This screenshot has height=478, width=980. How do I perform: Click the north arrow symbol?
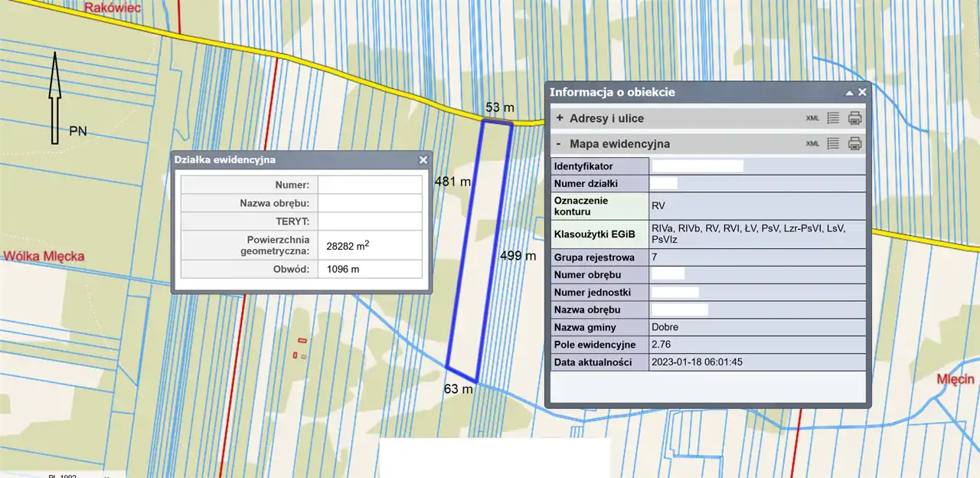point(55,97)
